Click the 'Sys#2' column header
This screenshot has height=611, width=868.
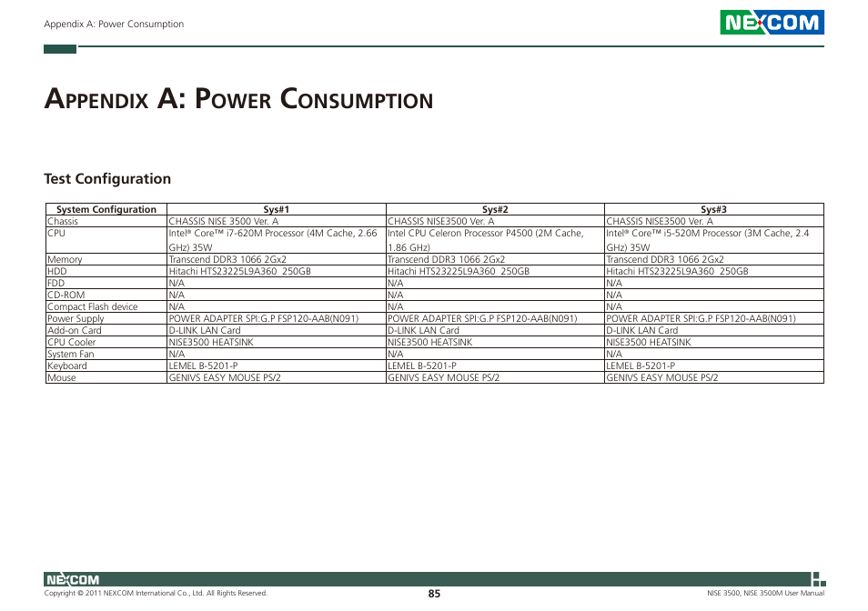tap(495, 209)
